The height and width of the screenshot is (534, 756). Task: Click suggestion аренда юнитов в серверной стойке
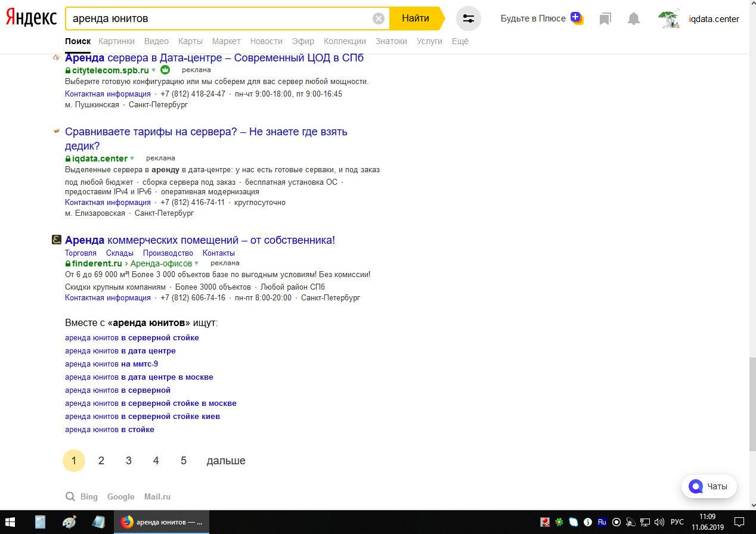pyautogui.click(x=132, y=338)
